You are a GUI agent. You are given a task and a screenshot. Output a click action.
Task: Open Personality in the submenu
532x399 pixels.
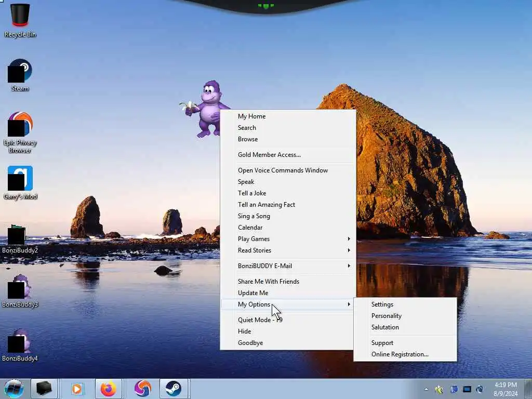(405, 316)
